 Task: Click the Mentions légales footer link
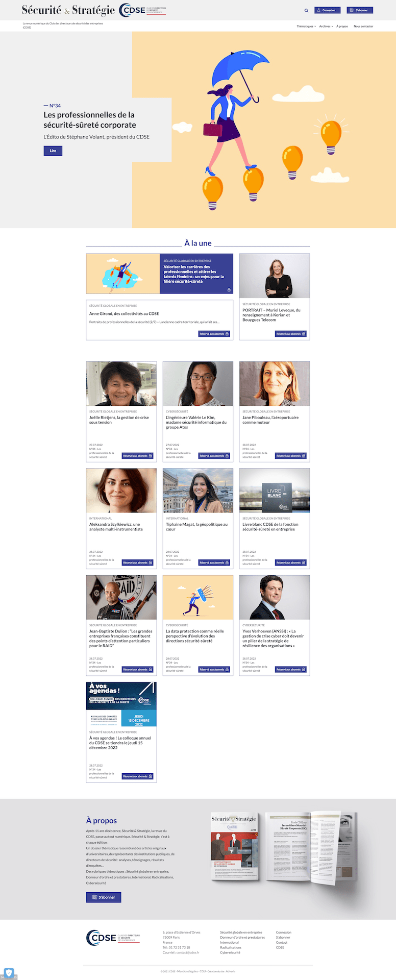tap(187, 971)
